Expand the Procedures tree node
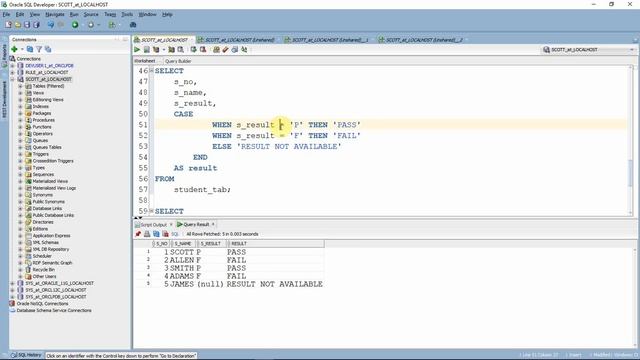This screenshot has width=640, height=360. click(x=20, y=120)
